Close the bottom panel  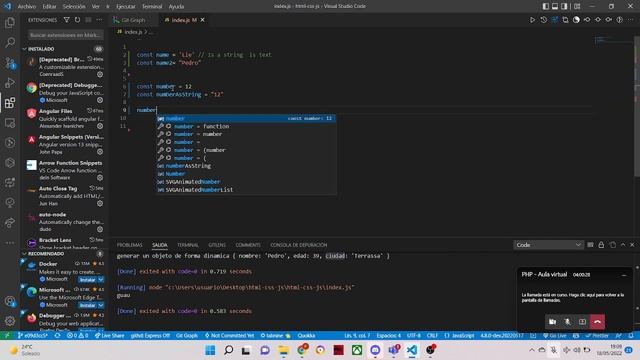tap(632, 245)
